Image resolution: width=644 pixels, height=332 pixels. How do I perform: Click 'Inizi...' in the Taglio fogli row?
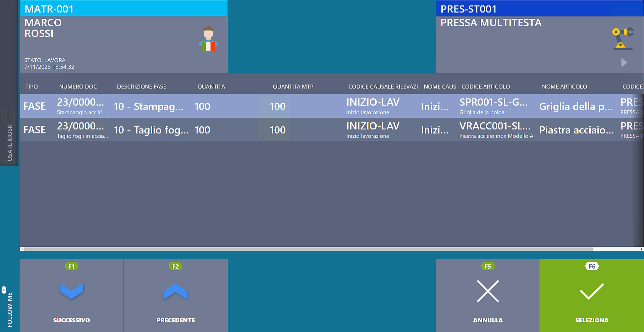(435, 130)
